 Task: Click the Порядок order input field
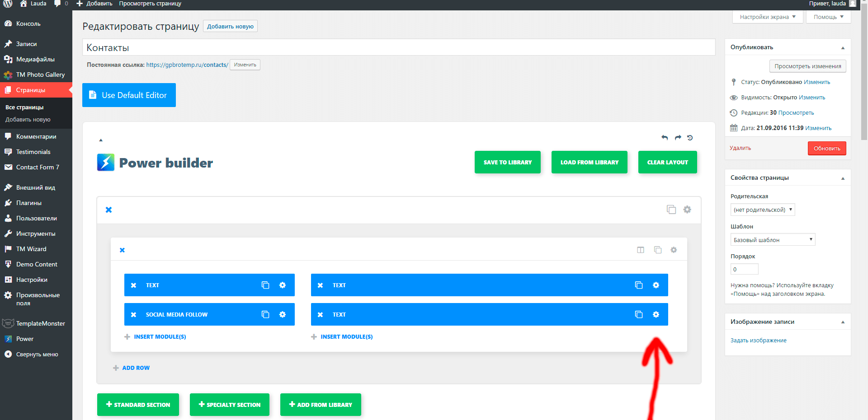(744, 269)
